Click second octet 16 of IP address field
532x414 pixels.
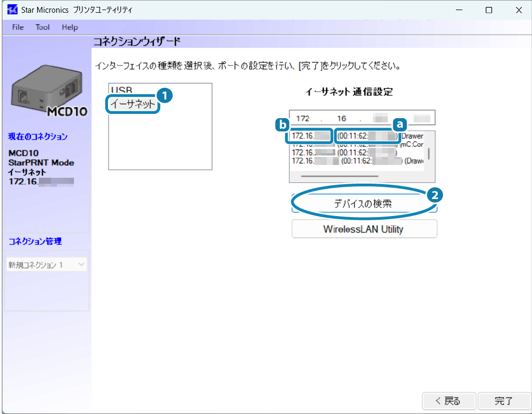[342, 118]
